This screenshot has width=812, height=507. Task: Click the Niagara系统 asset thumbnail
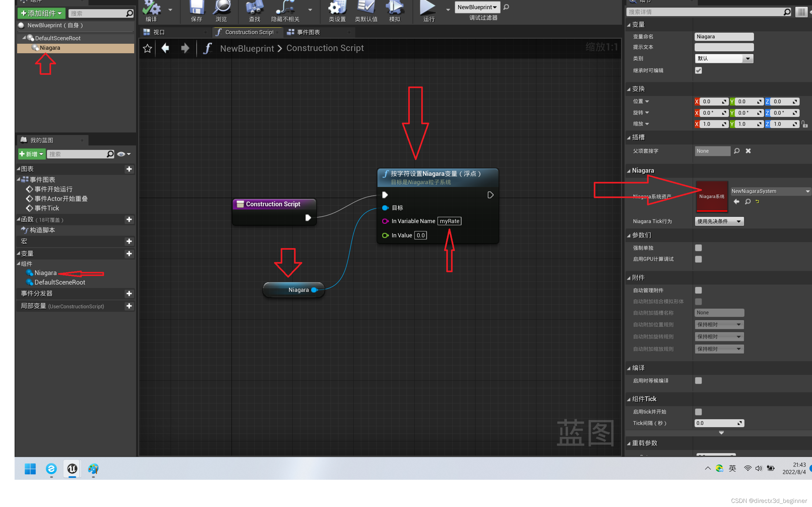(x=712, y=196)
